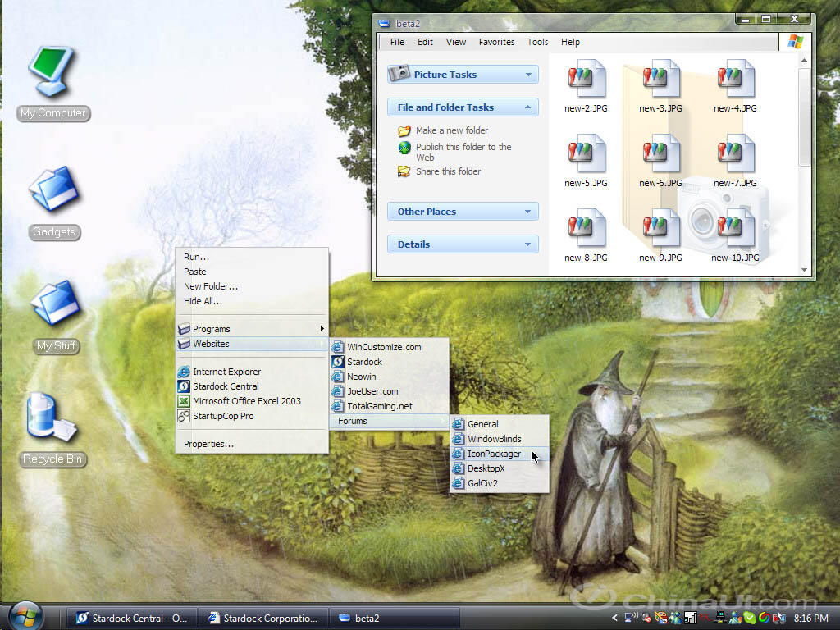Open the IconPackager forum entry
Image resolution: width=840 pixels, height=630 pixels.
[x=500, y=454]
